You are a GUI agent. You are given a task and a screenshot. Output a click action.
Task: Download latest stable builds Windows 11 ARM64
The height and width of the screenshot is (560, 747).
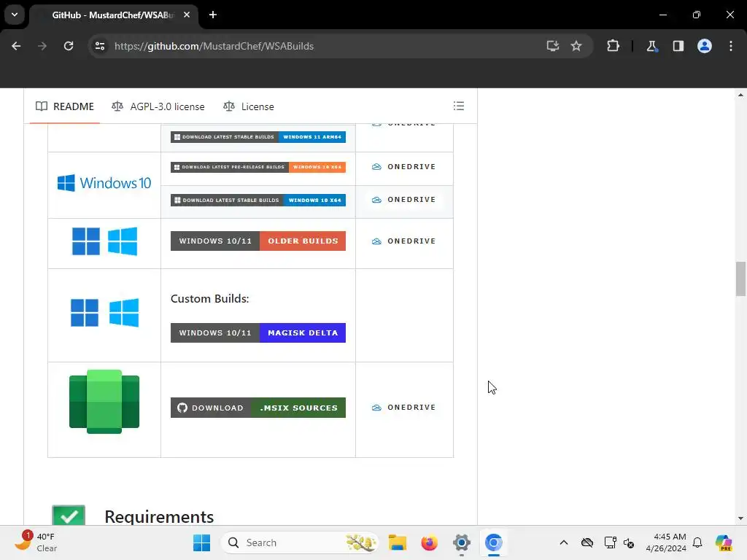tap(258, 137)
